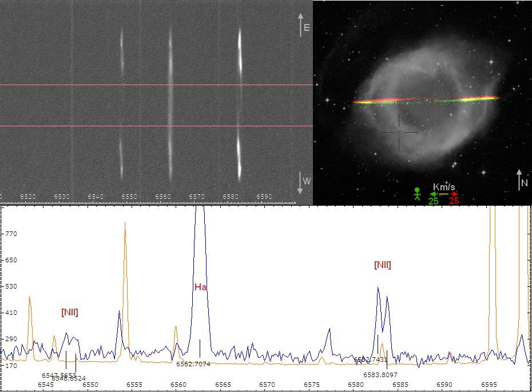Click the right [NII] label near 6583
This screenshot has height=392, width=532.
click(383, 265)
